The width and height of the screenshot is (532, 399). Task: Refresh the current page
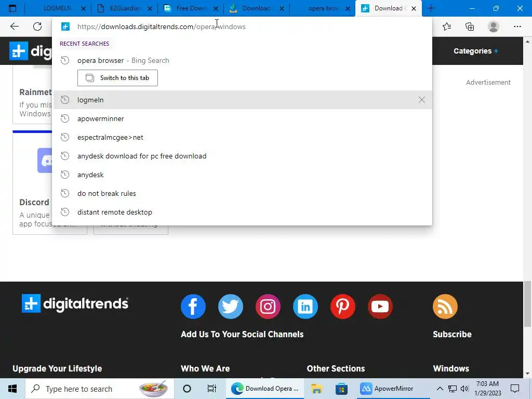[x=37, y=26]
